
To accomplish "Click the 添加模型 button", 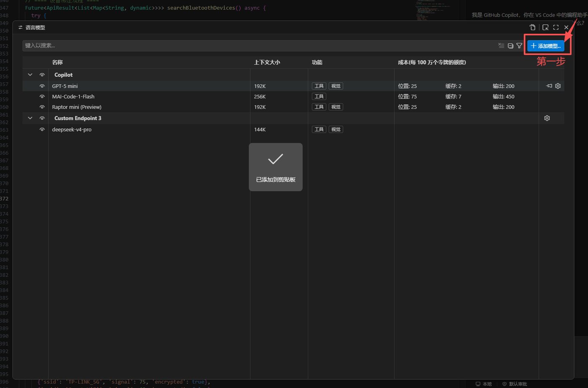I will [x=546, y=46].
